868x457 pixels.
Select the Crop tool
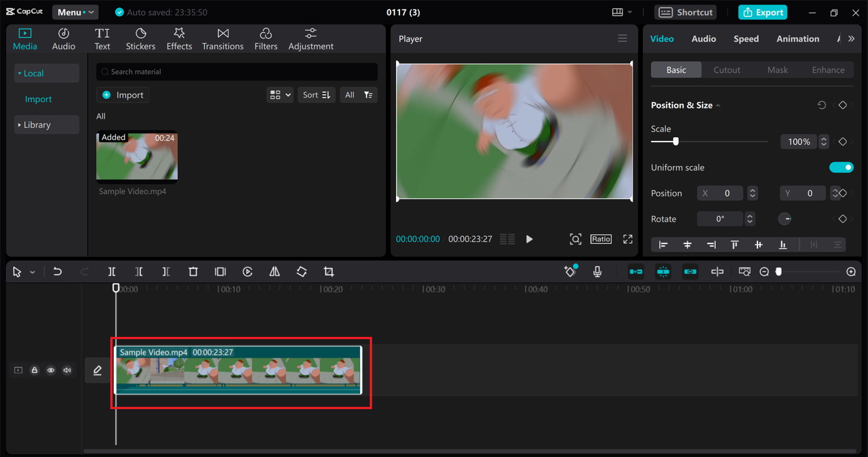(x=329, y=272)
